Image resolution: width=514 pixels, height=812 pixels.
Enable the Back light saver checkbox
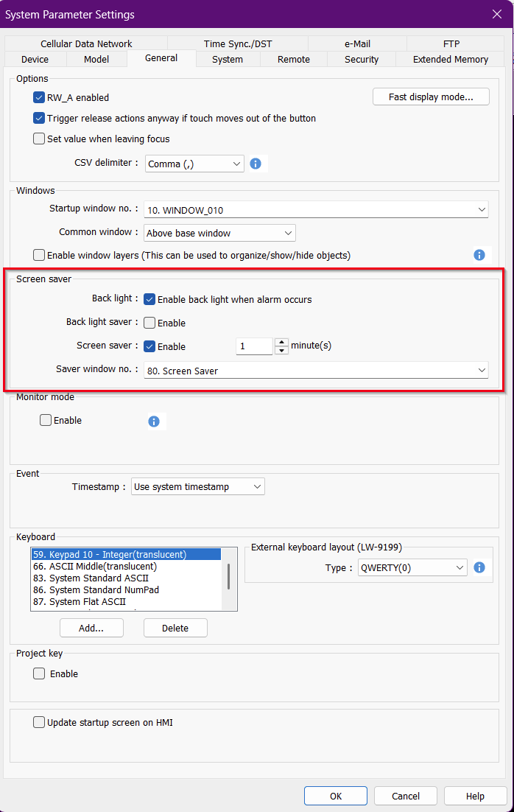pyautogui.click(x=149, y=323)
